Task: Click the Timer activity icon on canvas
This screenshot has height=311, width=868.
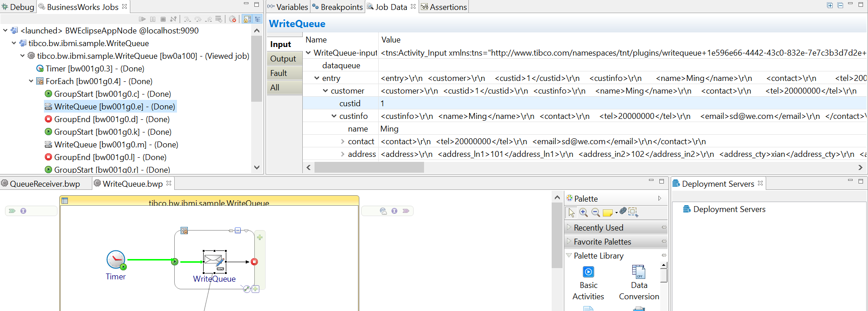Action: point(116,260)
